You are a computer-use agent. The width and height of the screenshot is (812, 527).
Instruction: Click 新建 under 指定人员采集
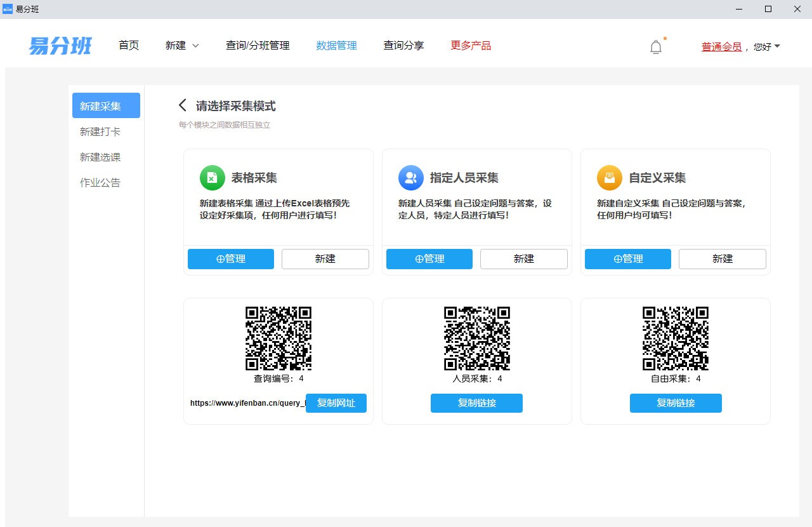(524, 259)
